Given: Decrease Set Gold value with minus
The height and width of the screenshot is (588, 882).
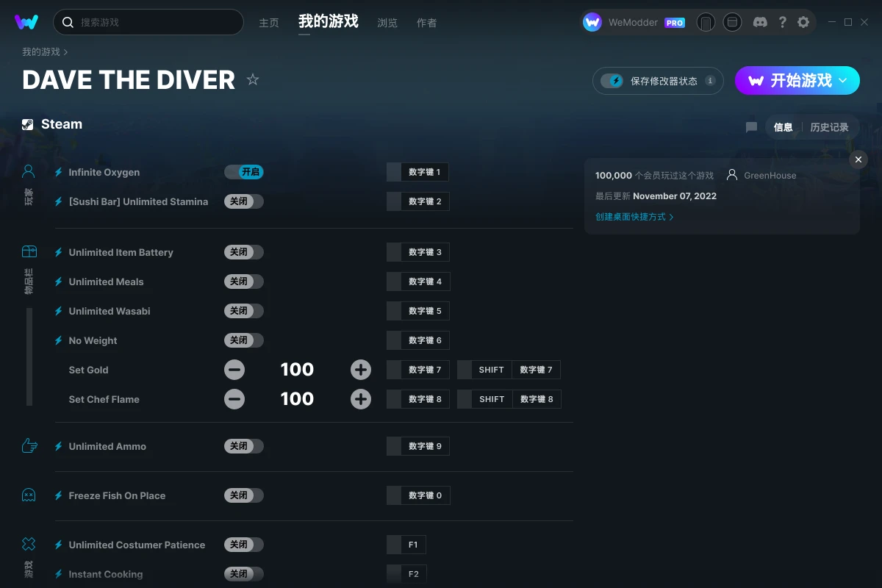Looking at the screenshot, I should coord(234,370).
